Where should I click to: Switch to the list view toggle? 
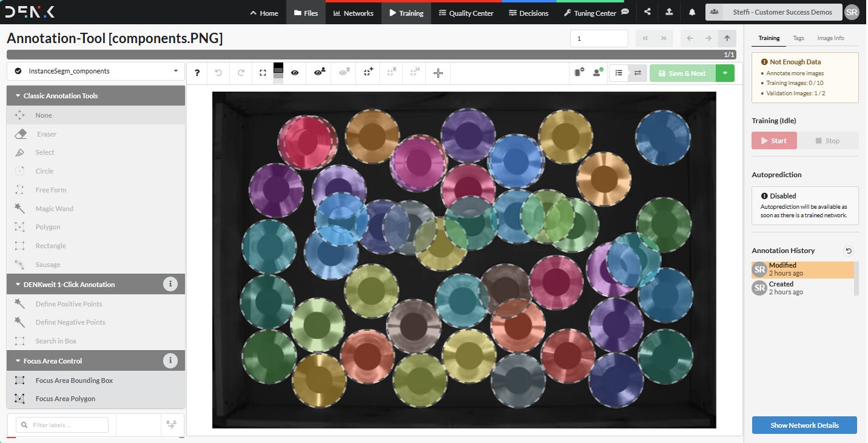click(x=619, y=73)
